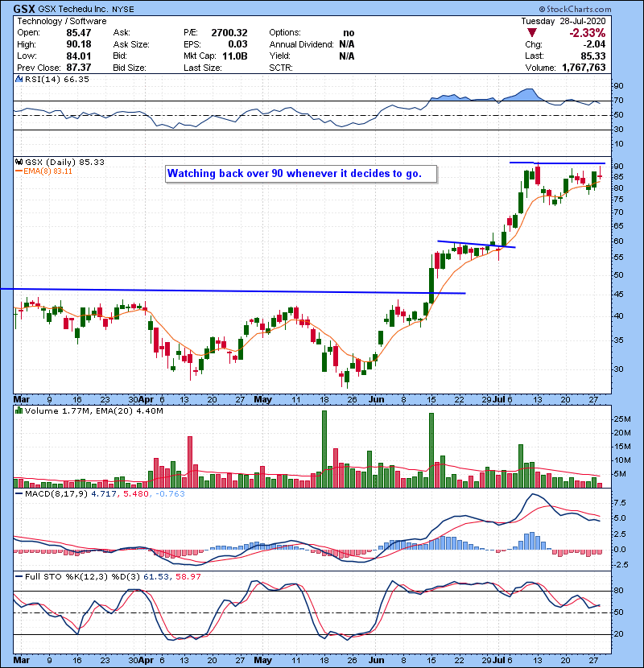Image resolution: width=644 pixels, height=668 pixels.
Task: Click the 'GSX Techedu Inc.' company name
Action: coord(74,9)
